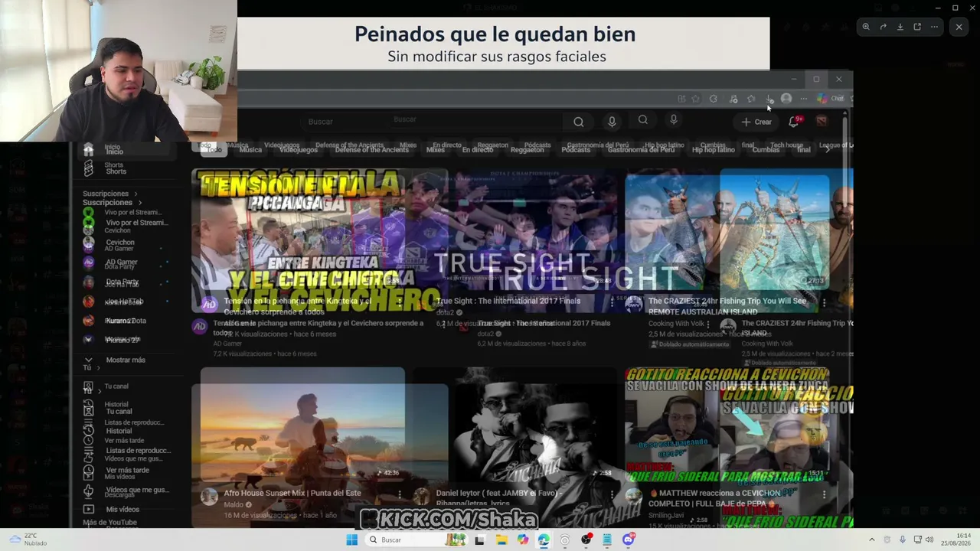Download the image from the viewer toolbar

click(x=900, y=27)
